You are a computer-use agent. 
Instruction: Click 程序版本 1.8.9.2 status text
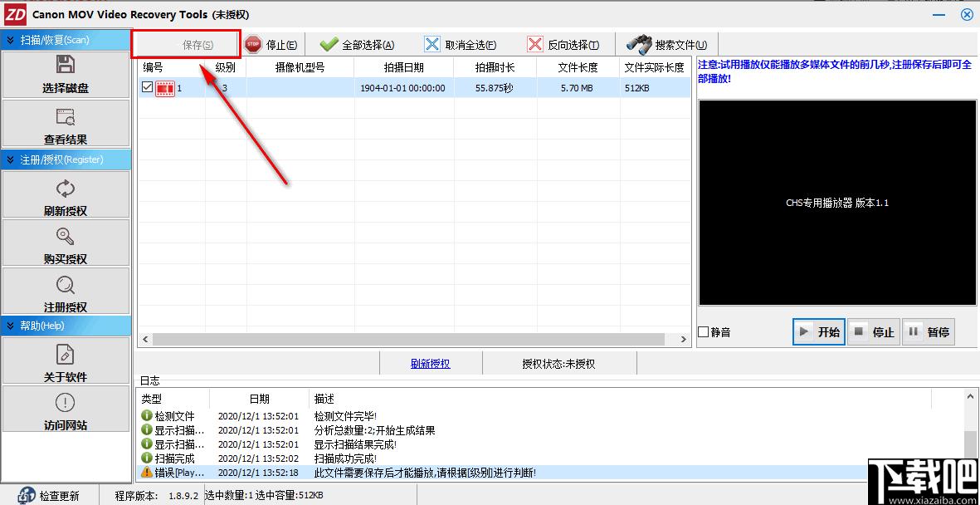[157, 496]
